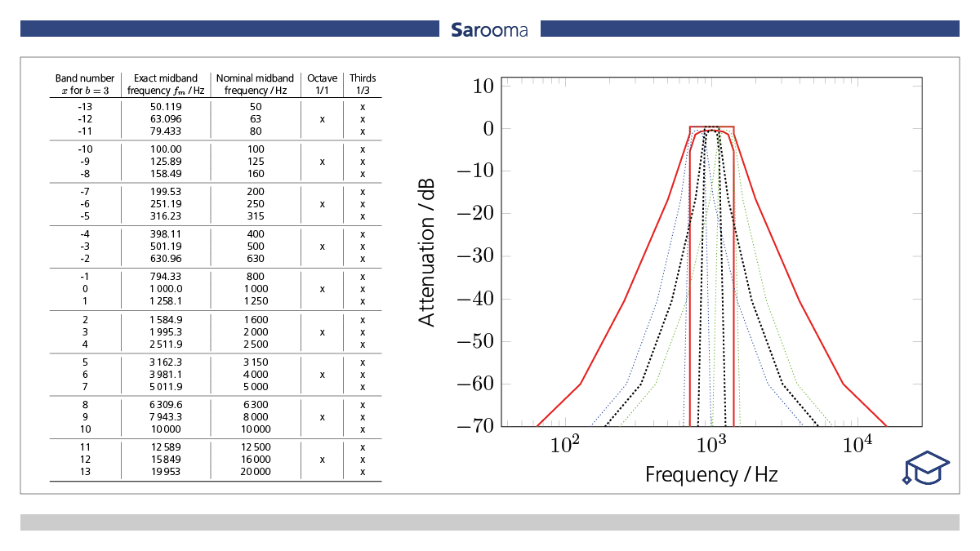980x551 pixels.
Task: Select exact midband frequency 1 584.9
Action: point(167,319)
